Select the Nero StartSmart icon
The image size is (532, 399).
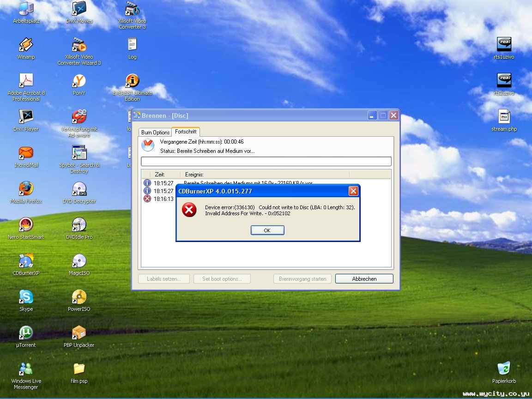(26, 228)
